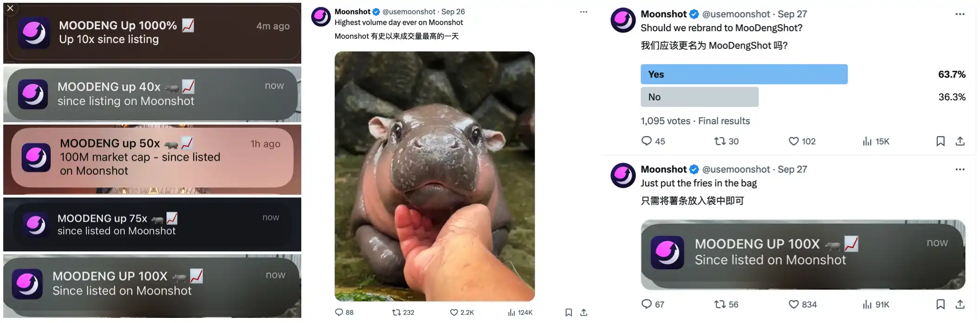Reply to the Highest volume day tweet
This screenshot has width=980, height=323.
[x=339, y=312]
